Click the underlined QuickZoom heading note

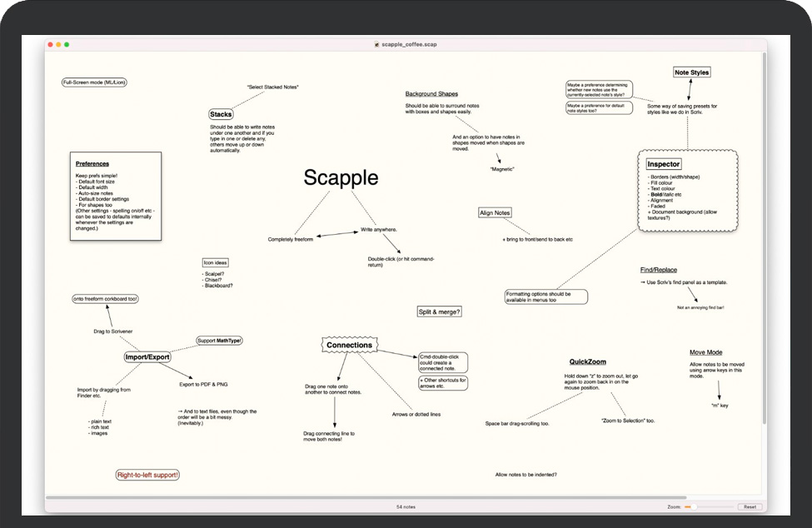click(587, 362)
